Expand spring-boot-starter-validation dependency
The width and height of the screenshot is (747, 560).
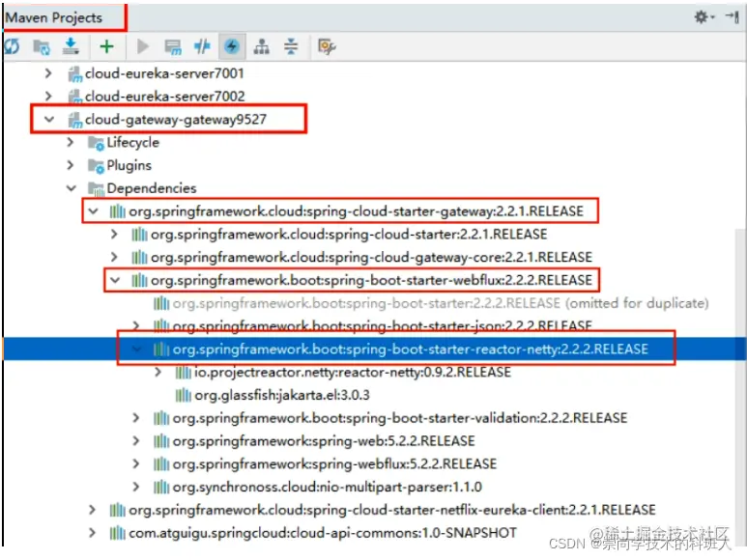(x=136, y=418)
